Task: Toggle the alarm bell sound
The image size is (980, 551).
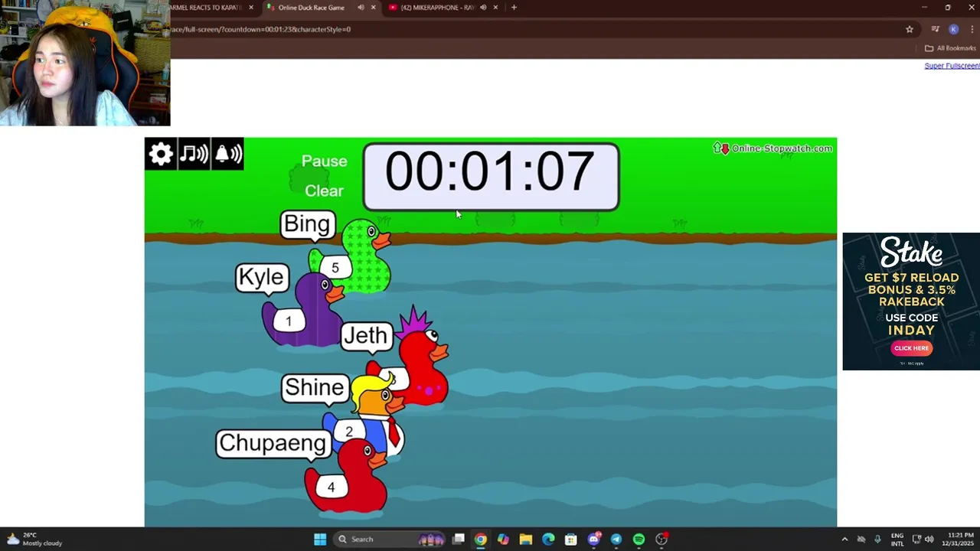Action: click(227, 154)
